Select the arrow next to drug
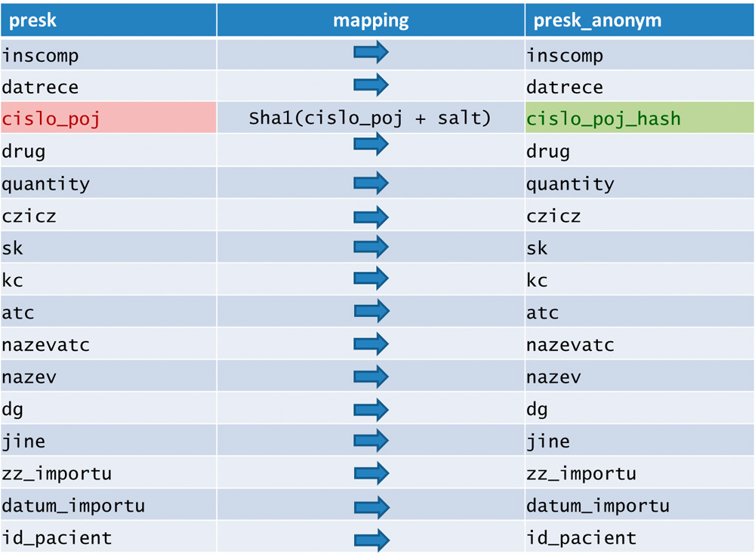 (371, 144)
